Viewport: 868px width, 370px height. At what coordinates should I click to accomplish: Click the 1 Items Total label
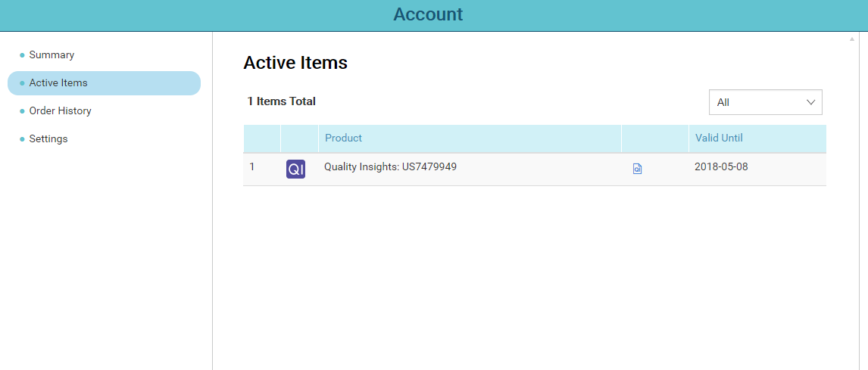pos(281,101)
